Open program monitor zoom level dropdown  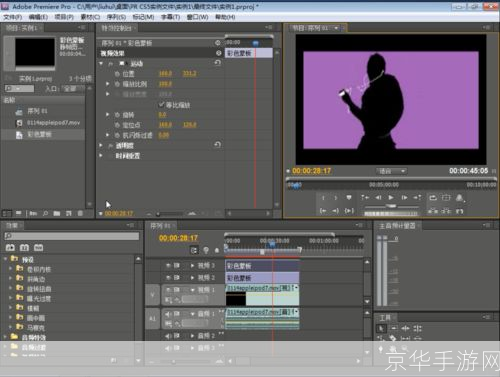pos(392,171)
